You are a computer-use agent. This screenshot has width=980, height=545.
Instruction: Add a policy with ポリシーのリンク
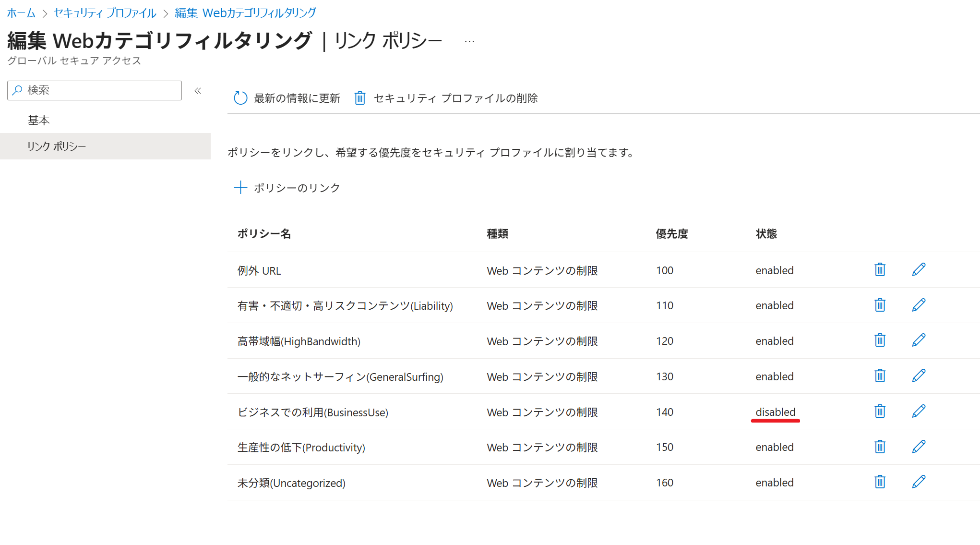click(x=287, y=188)
